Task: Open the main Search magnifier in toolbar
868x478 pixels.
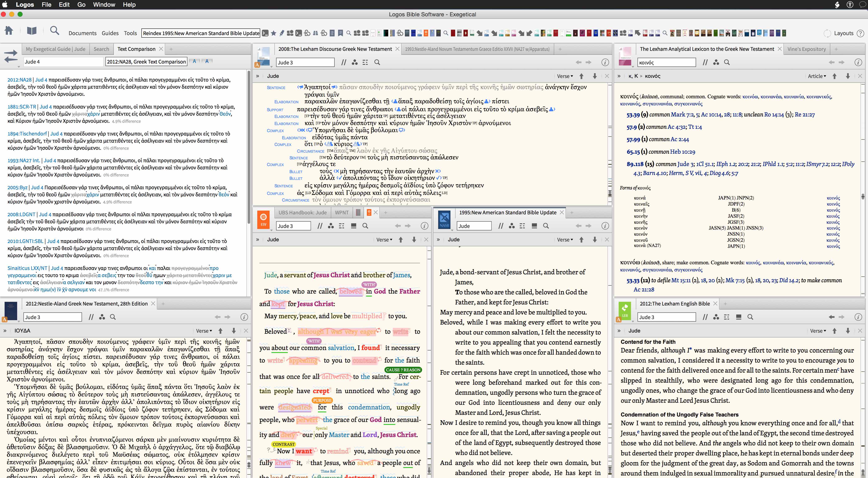Action: tap(54, 31)
